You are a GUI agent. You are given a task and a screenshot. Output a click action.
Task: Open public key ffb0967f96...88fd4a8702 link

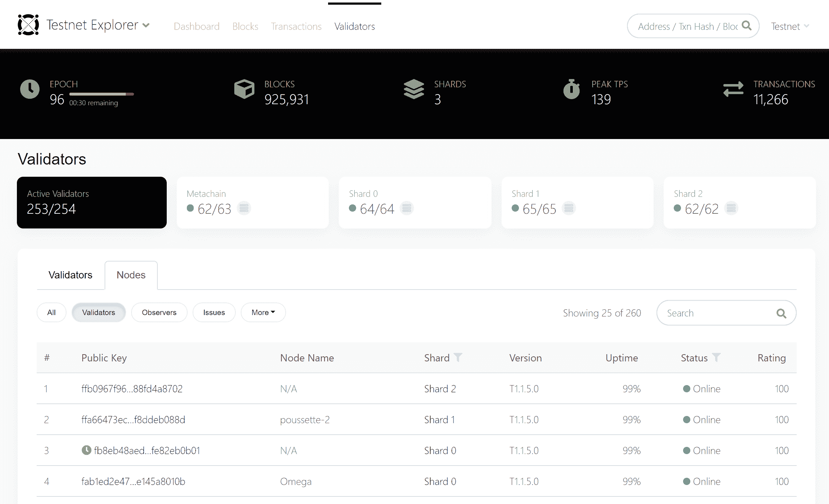(x=132, y=389)
